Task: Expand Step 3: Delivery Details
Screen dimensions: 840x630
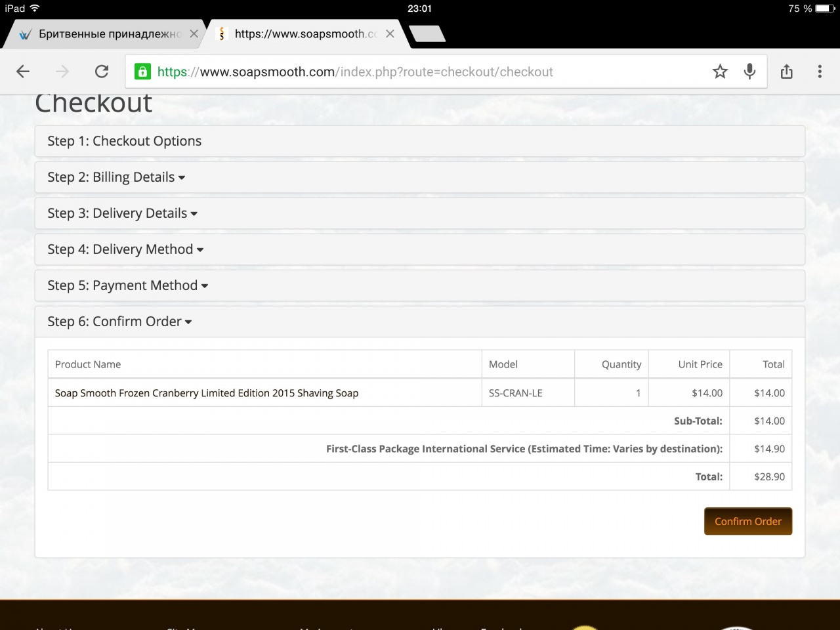Action: 122,213
